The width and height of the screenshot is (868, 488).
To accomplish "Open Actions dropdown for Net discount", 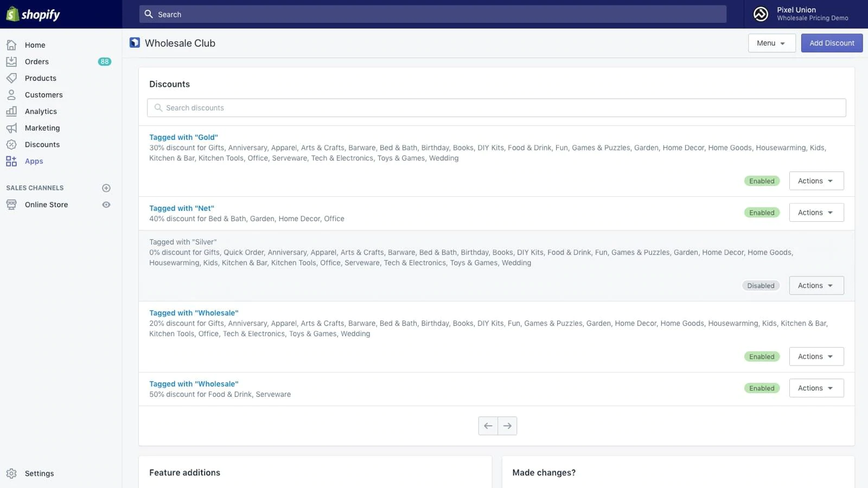I will point(816,213).
